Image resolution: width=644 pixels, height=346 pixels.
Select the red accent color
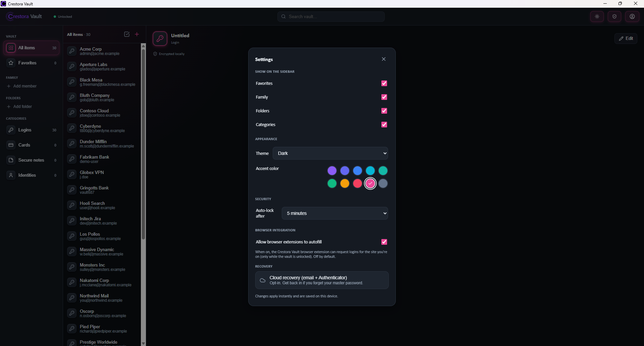pos(358,183)
